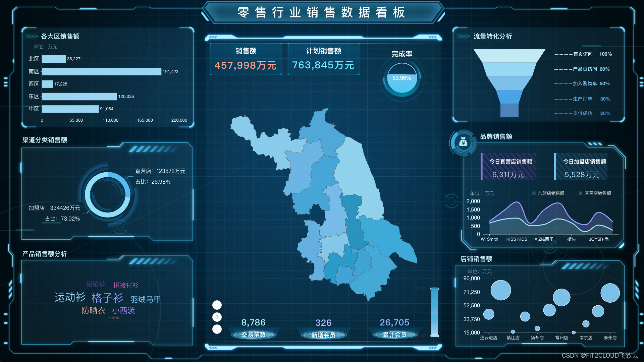
Task: Click the 首页访问 funnel top segment
Action: pos(509,55)
